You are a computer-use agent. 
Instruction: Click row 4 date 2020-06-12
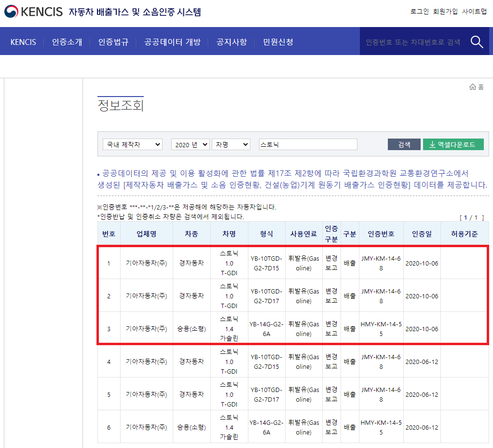(x=422, y=362)
